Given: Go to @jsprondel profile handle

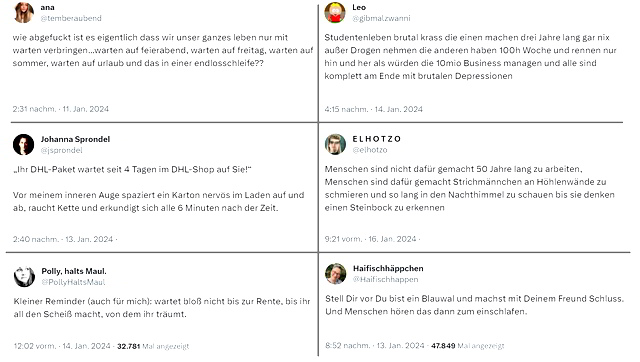Looking at the screenshot, I should pos(62,150).
